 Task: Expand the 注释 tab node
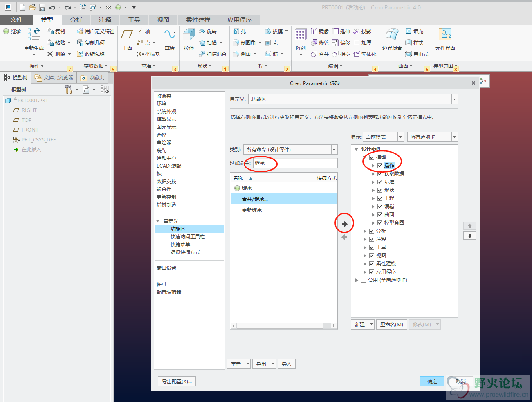tap(365, 239)
